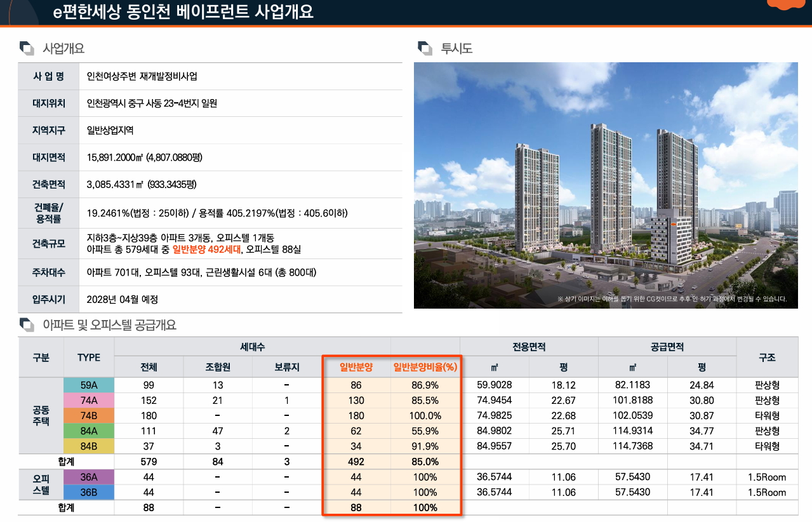Click the 건축규모 row label
Viewport: 812px width, 522px height.
click(49, 243)
